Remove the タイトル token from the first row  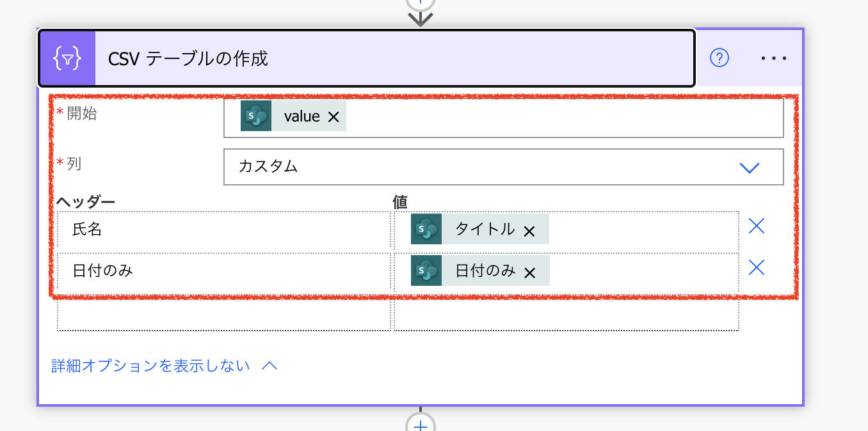pos(529,228)
